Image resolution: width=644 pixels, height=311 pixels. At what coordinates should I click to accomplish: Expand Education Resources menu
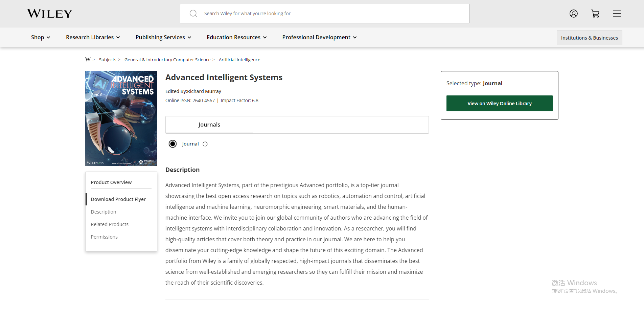click(237, 37)
